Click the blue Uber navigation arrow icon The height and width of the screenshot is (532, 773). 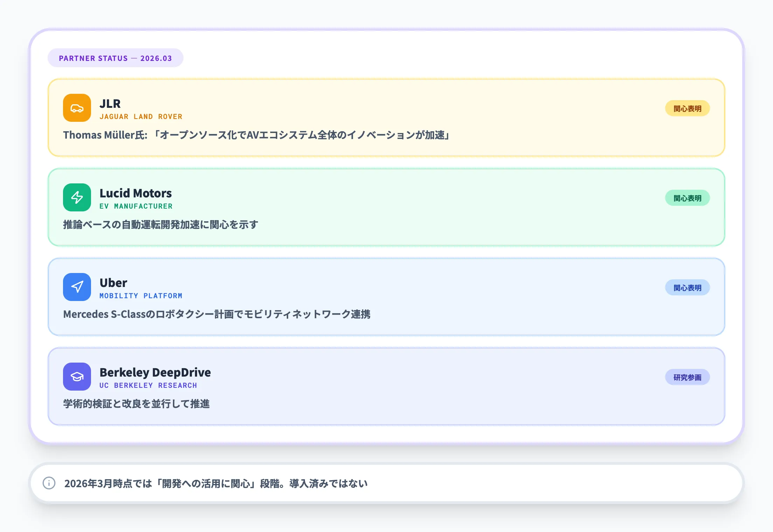click(x=77, y=287)
